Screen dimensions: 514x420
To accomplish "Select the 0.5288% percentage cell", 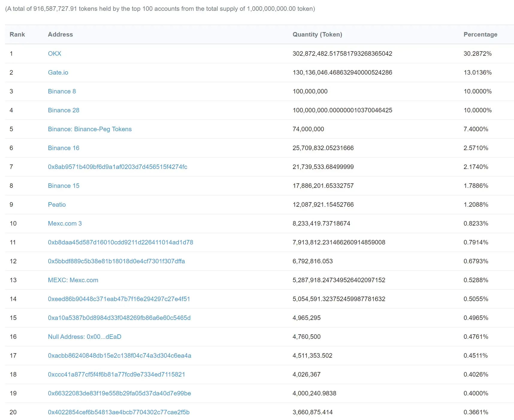I will coord(476,280).
